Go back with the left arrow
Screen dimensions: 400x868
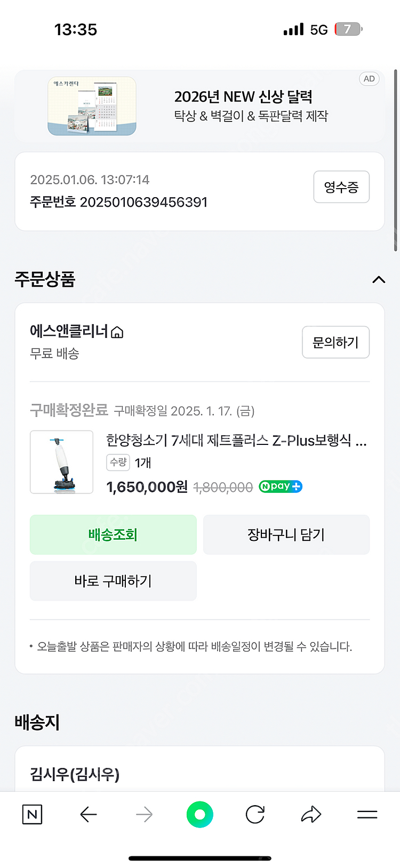click(x=89, y=814)
